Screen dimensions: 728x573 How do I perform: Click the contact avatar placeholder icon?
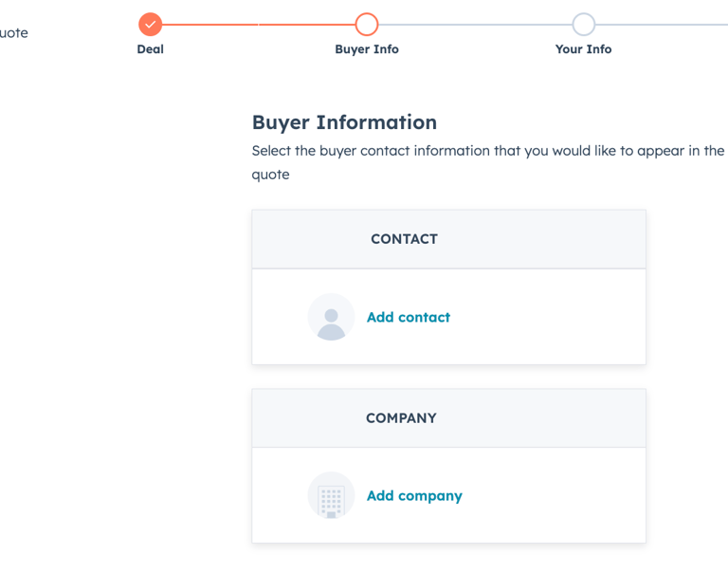pyautogui.click(x=331, y=317)
